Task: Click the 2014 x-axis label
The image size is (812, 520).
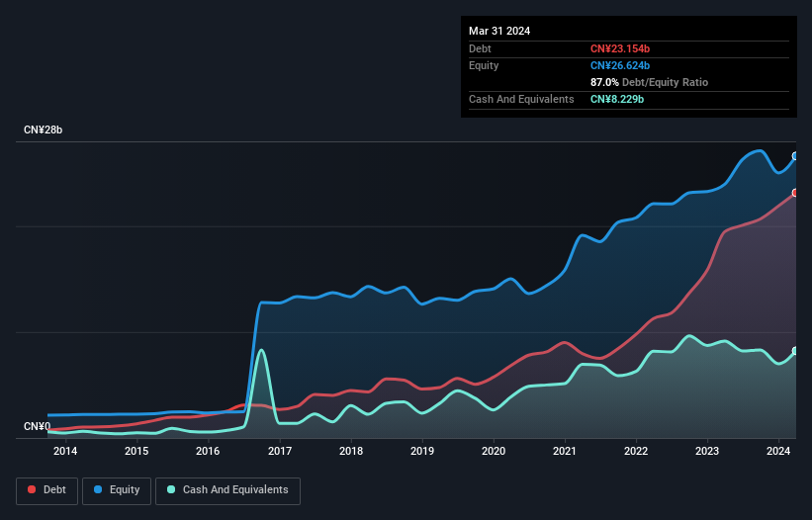Action: pos(65,451)
